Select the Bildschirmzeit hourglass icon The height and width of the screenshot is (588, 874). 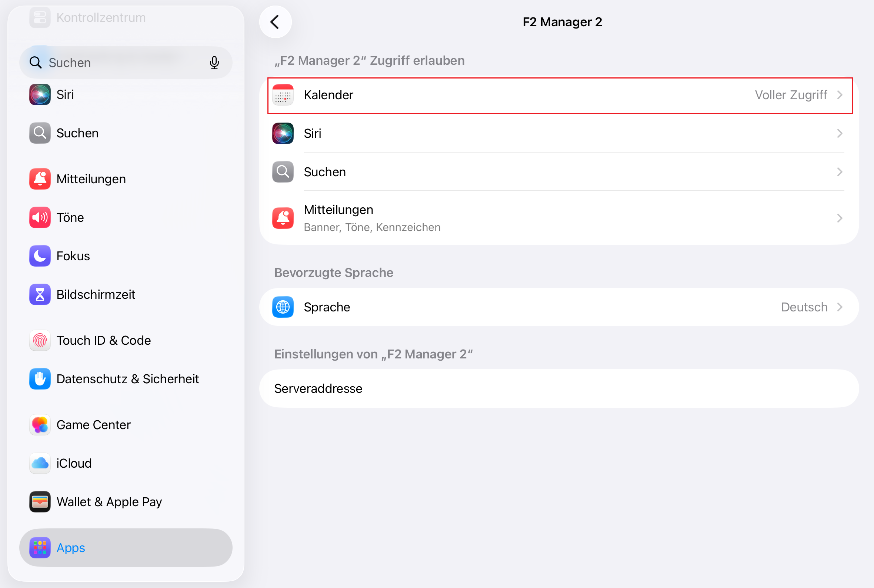[x=39, y=294]
